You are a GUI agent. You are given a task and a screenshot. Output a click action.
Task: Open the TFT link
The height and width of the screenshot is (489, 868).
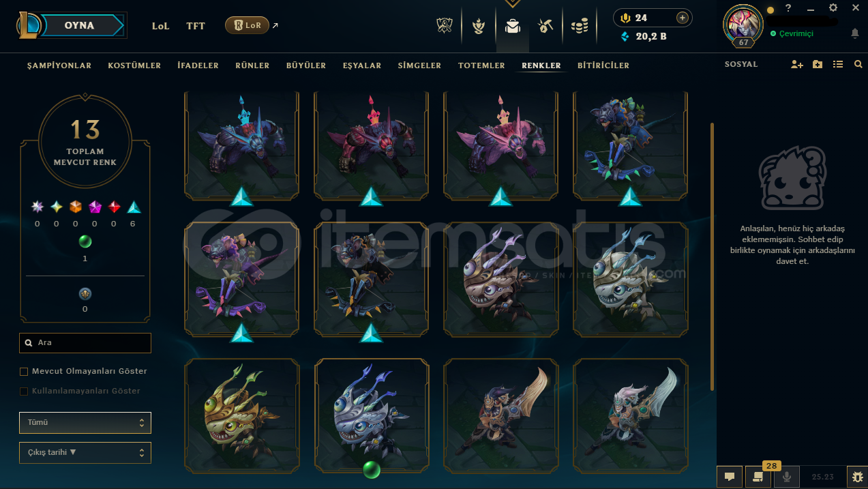coord(196,26)
